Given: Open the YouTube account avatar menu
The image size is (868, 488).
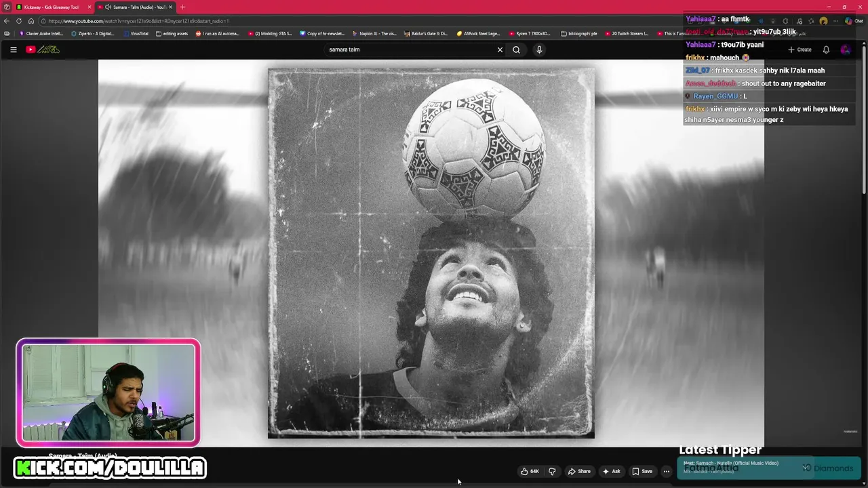Looking at the screenshot, I should (x=845, y=49).
